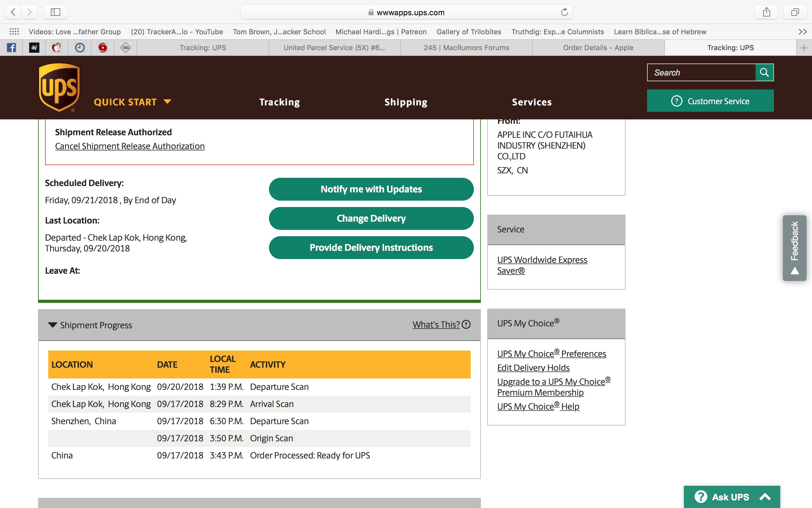
Task: Click the Change Delivery button
Action: coord(371,218)
